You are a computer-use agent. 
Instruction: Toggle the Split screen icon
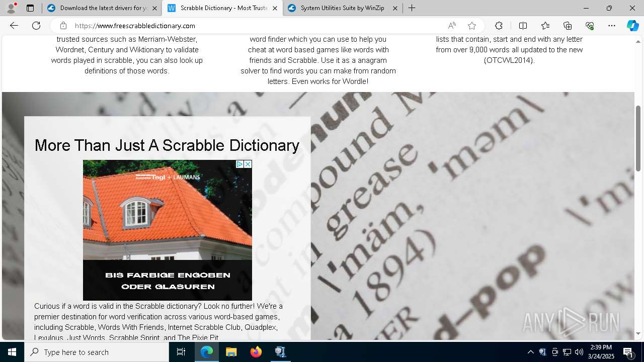523,26
